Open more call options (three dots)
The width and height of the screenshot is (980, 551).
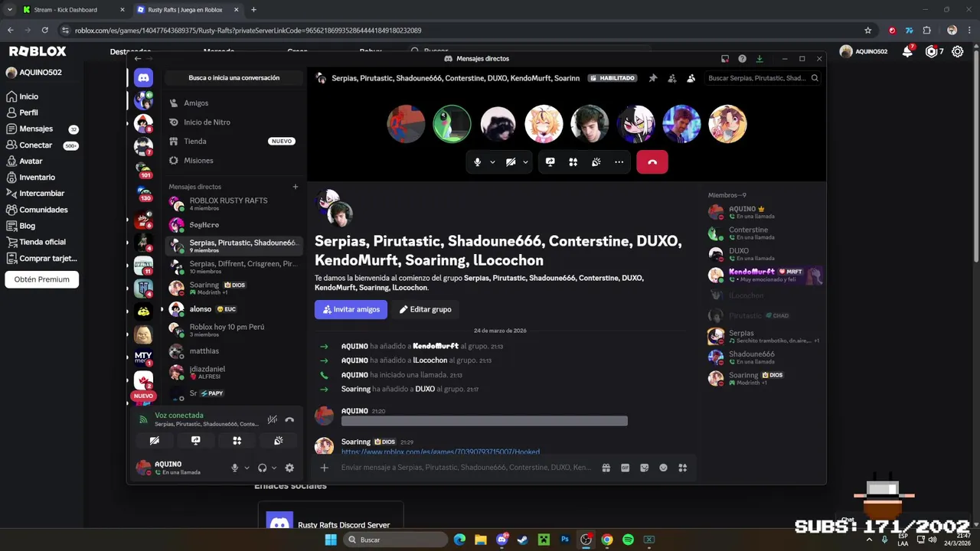pyautogui.click(x=619, y=162)
